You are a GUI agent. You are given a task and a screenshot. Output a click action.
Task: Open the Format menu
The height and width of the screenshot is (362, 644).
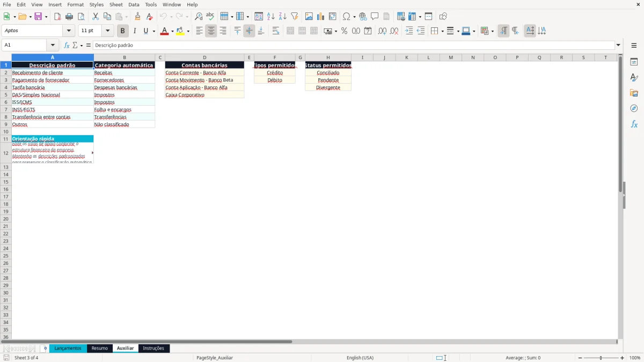tap(75, 4)
